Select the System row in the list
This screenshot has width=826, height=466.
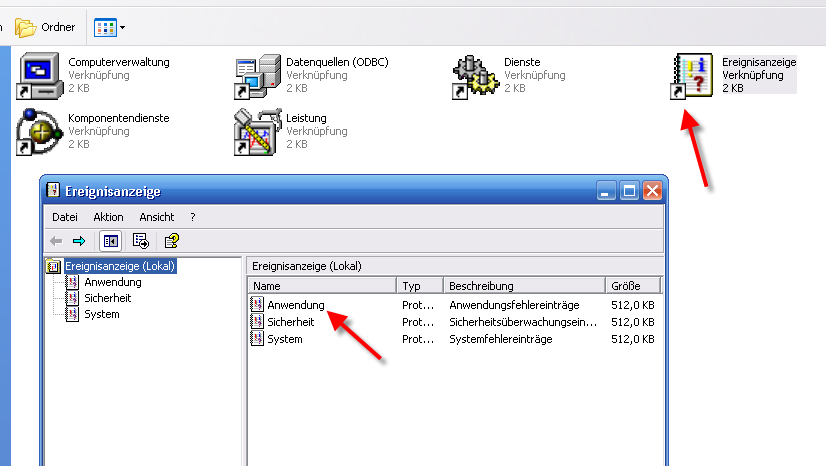(x=284, y=339)
